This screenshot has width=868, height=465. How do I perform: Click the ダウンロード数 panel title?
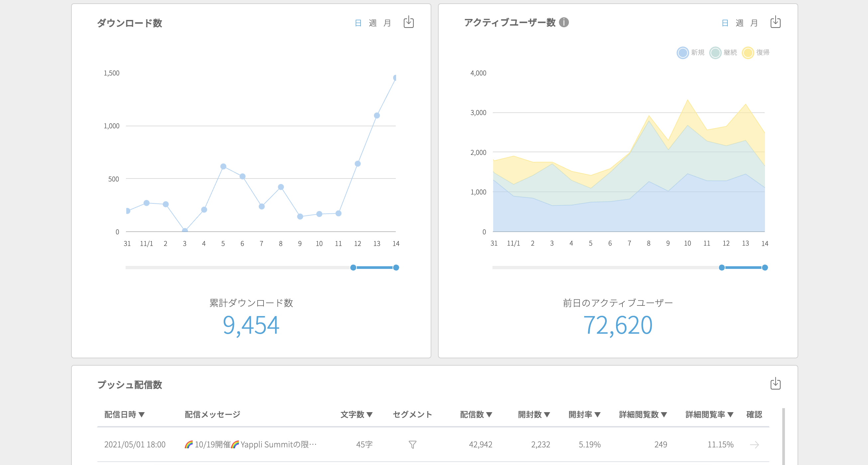130,23
